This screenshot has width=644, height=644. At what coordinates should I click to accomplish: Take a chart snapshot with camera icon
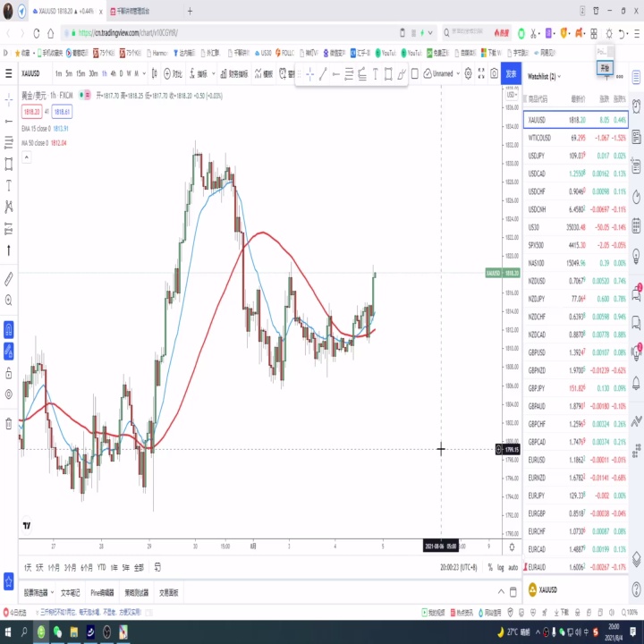tap(494, 73)
